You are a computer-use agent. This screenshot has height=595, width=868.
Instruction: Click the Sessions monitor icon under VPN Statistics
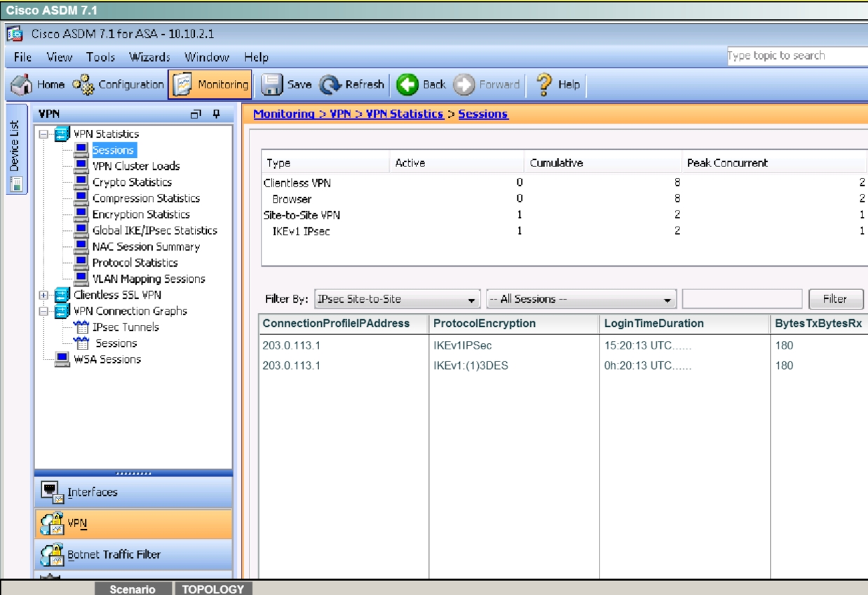click(81, 150)
